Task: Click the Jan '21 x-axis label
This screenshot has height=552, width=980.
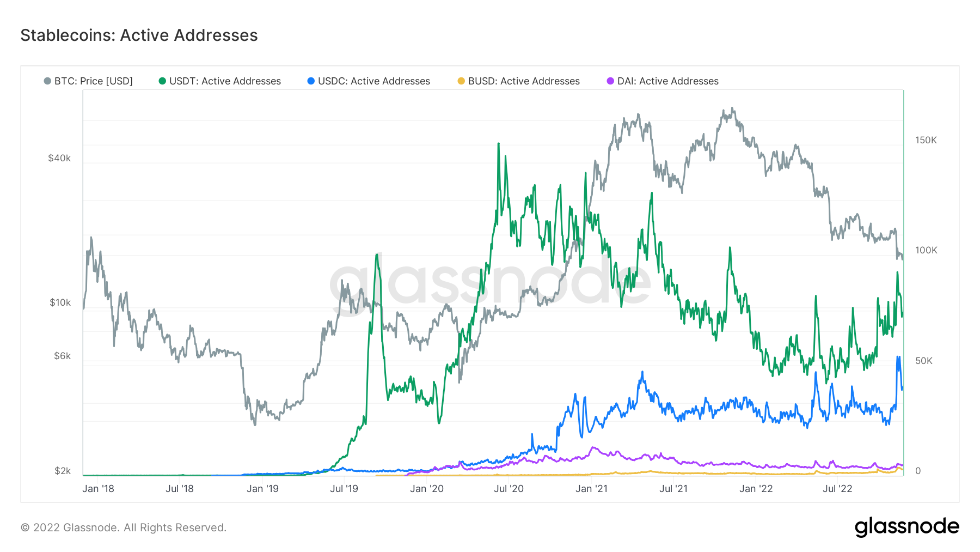Action: coord(591,489)
